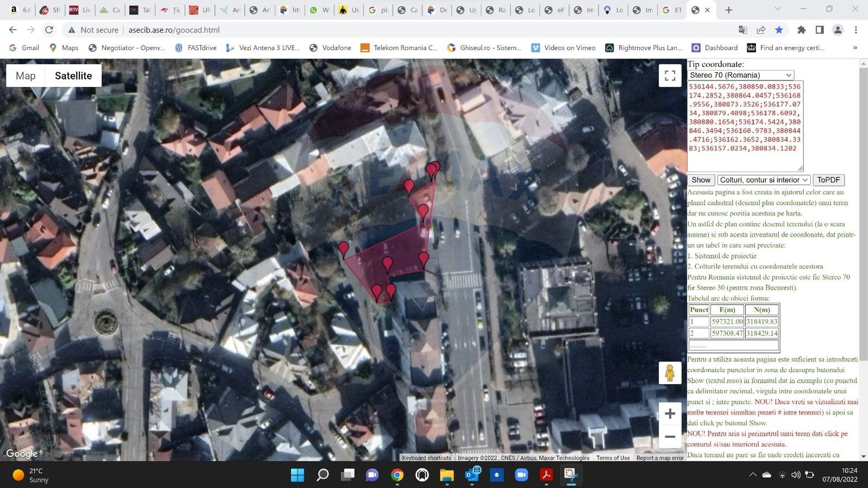The image size is (868, 488).
Task: Switch to Map view
Action: click(x=25, y=76)
